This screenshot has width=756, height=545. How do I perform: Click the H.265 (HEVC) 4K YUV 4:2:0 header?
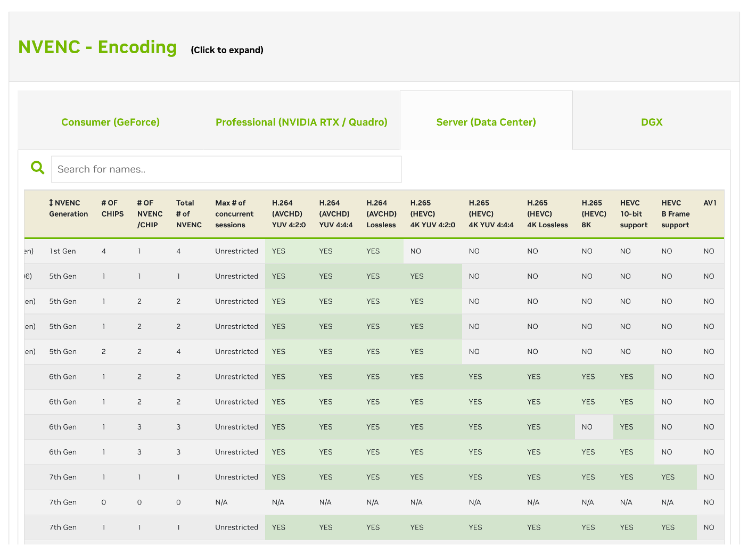tap(433, 214)
